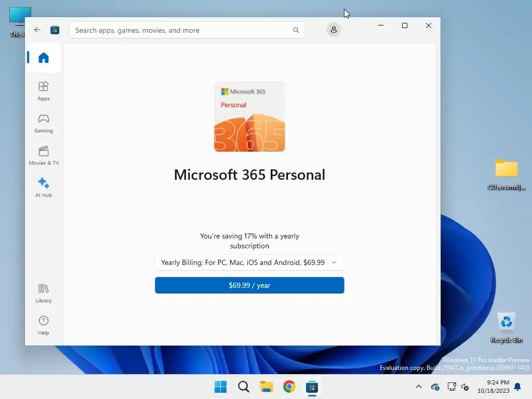Minimize the Microsoft Store window
Image resolution: width=532 pixels, height=399 pixels.
click(381, 25)
